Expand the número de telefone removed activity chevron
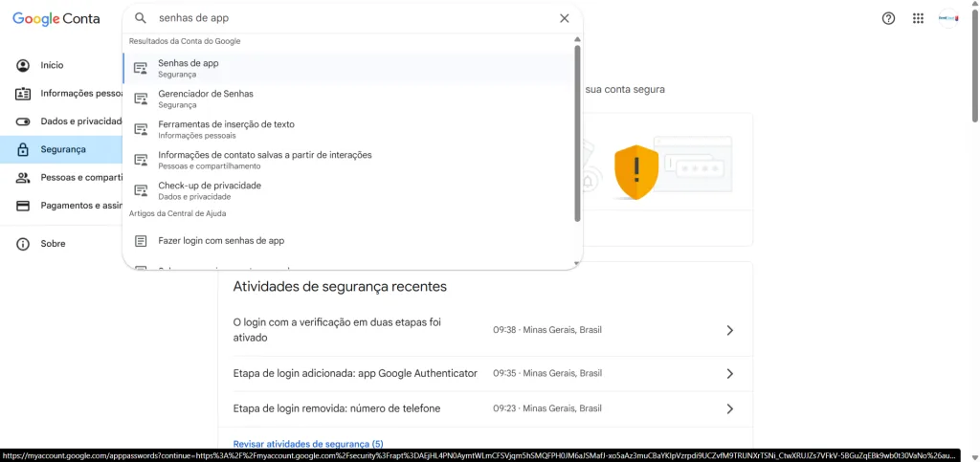 [729, 409]
